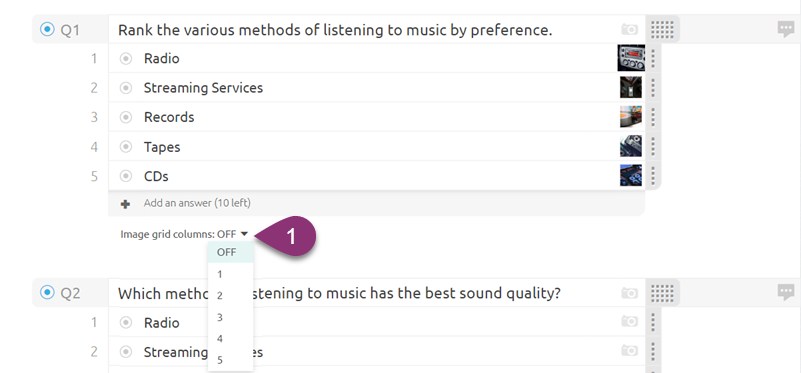Click the three-dot handle on Tapes answer in Q1

tap(653, 147)
